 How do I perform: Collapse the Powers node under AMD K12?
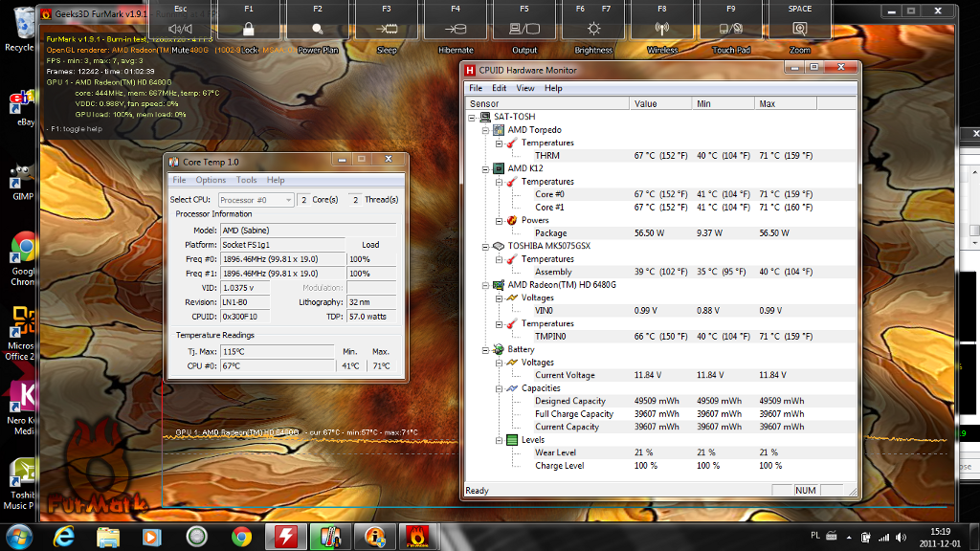tap(500, 221)
